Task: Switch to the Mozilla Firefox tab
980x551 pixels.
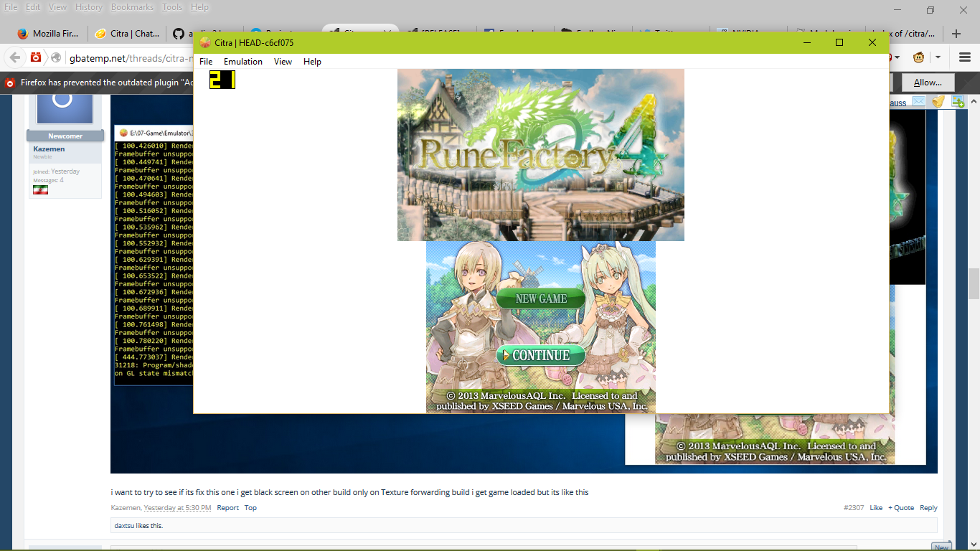Action: pos(47,34)
